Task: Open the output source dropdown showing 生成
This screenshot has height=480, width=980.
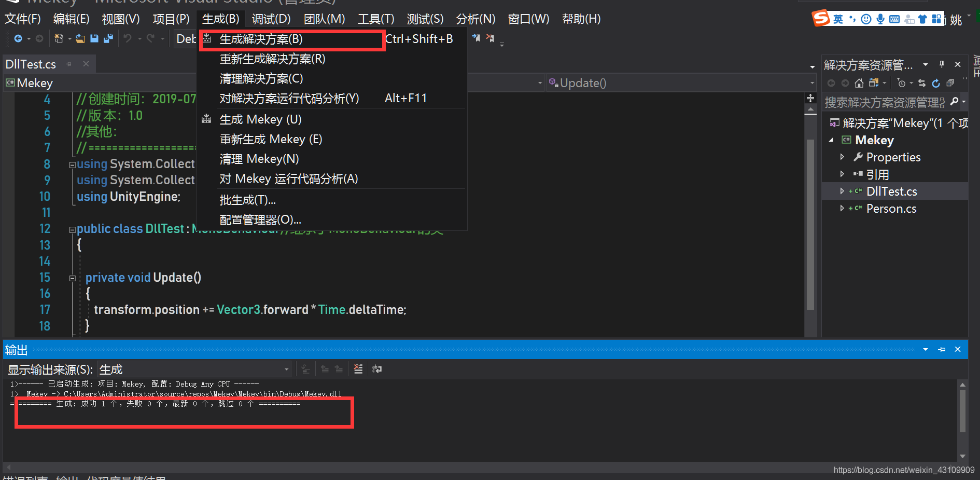Action: pos(194,369)
